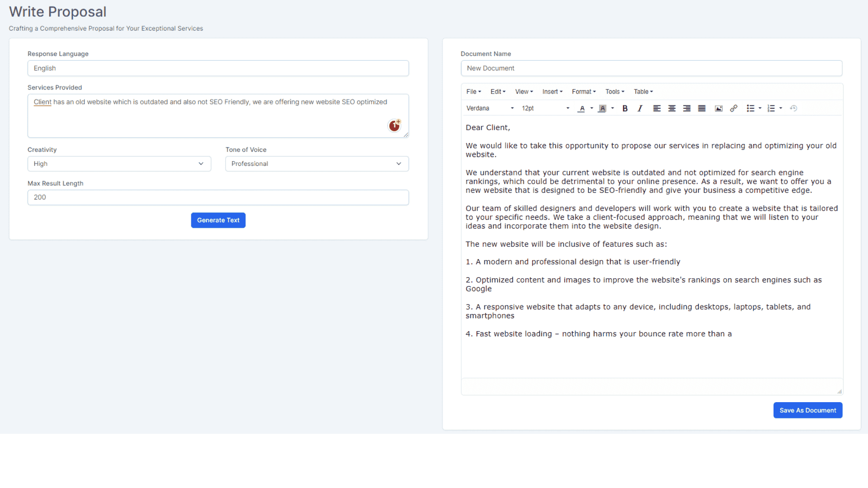Click the restore last draft icon
The image size is (868, 488).
(793, 108)
